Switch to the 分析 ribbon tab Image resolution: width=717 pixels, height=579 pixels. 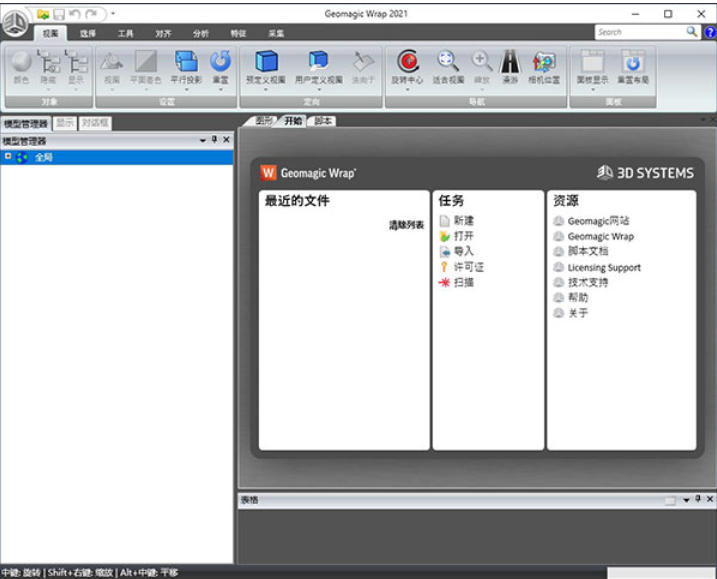201,33
